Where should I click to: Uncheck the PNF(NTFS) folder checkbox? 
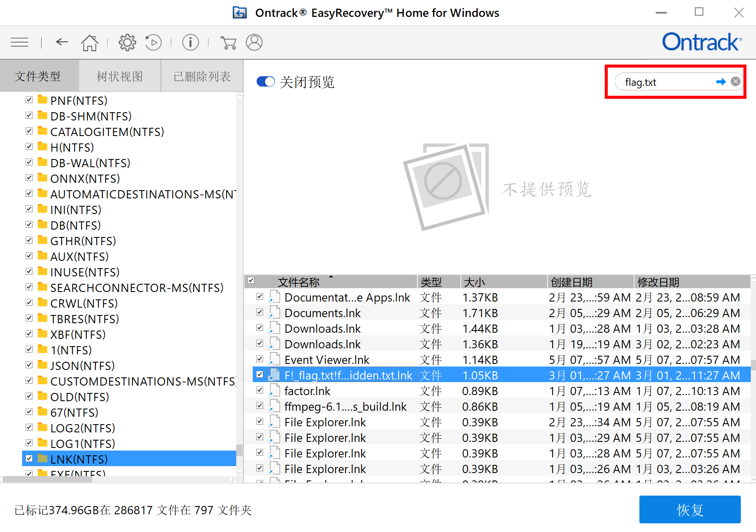point(29,100)
